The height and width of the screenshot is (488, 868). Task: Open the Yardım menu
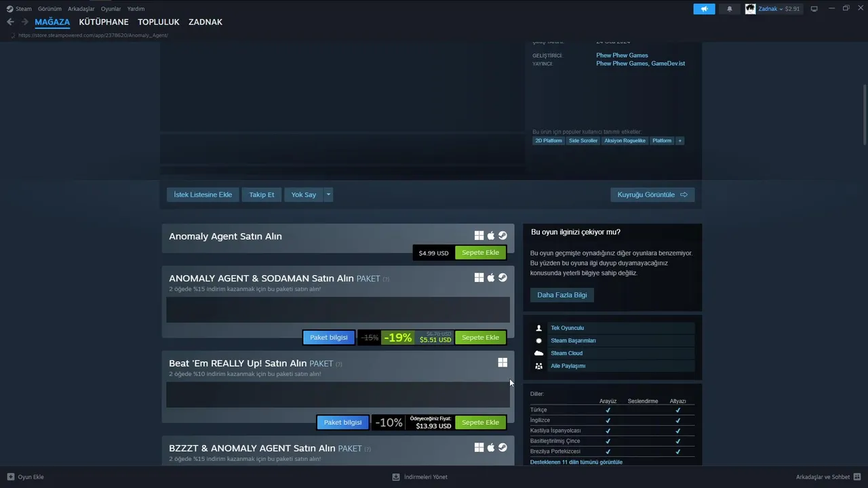pyautogui.click(x=136, y=9)
